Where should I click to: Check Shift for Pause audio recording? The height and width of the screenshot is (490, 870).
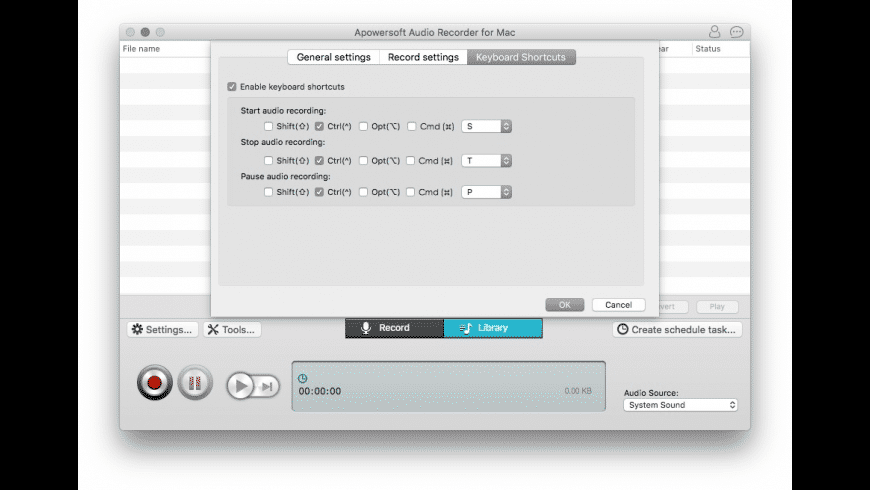(269, 192)
